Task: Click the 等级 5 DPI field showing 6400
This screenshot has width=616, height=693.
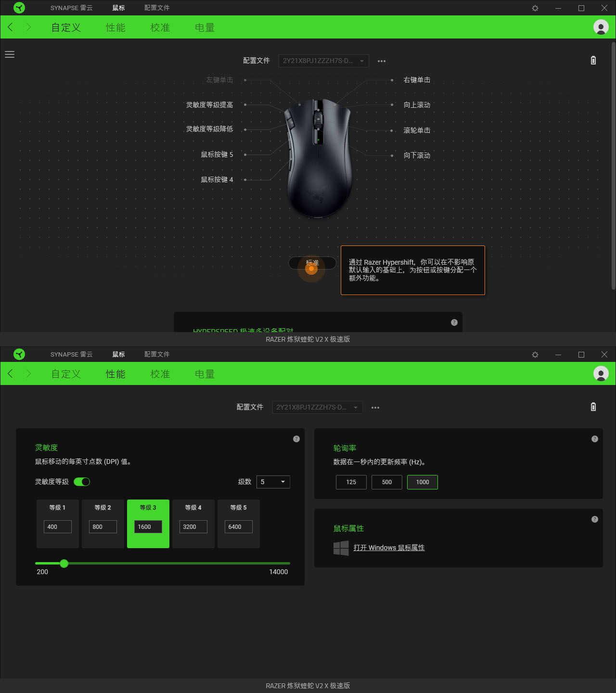Action: [x=239, y=527]
